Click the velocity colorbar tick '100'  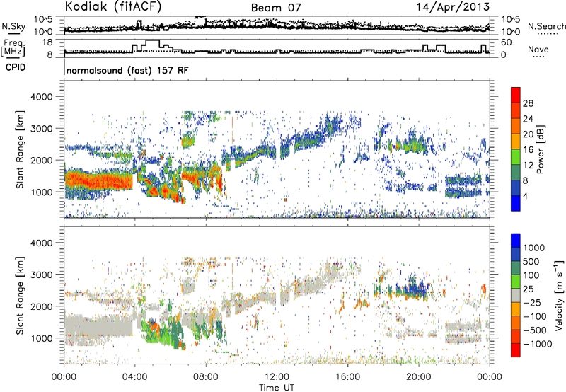pyautogui.click(x=531, y=275)
